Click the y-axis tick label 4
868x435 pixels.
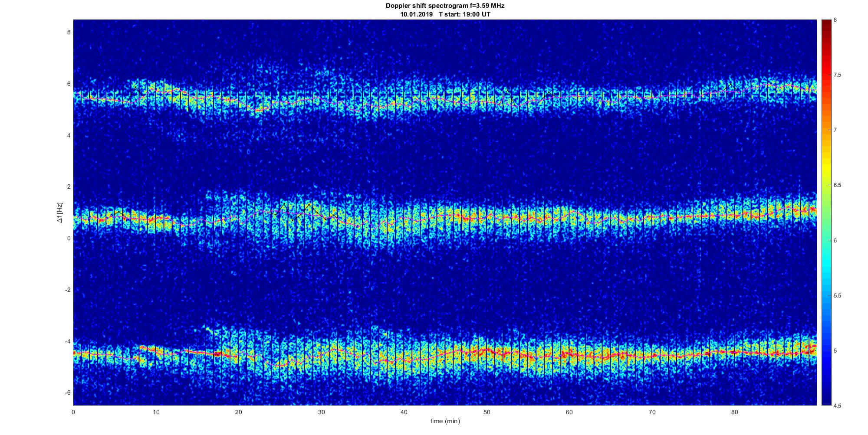click(68, 135)
